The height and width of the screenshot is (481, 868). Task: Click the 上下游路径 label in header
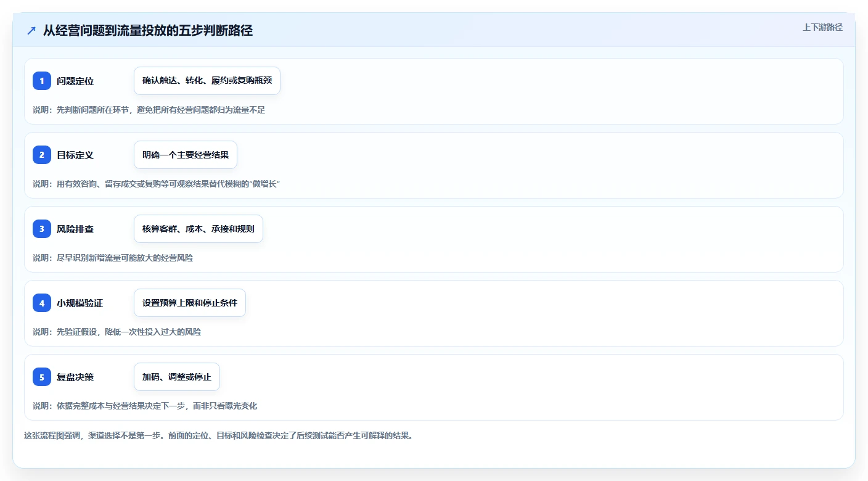pos(822,27)
